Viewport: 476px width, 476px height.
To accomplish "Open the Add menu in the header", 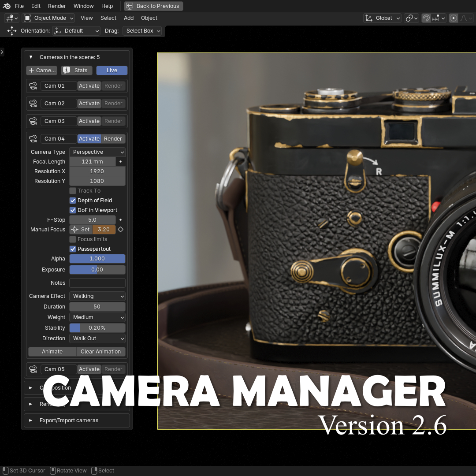I will coord(129,18).
